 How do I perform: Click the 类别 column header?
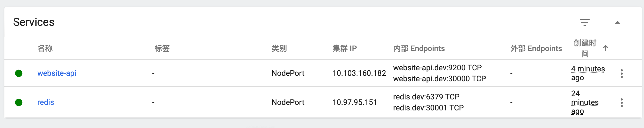[x=279, y=49]
